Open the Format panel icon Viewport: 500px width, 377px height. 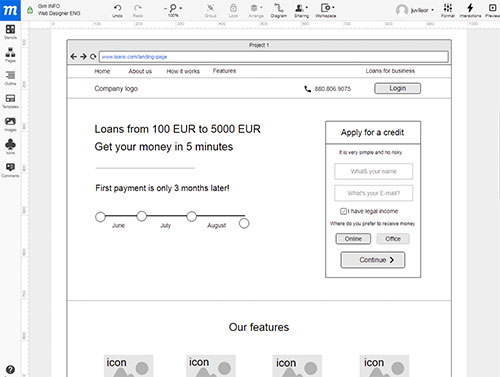[448, 10]
